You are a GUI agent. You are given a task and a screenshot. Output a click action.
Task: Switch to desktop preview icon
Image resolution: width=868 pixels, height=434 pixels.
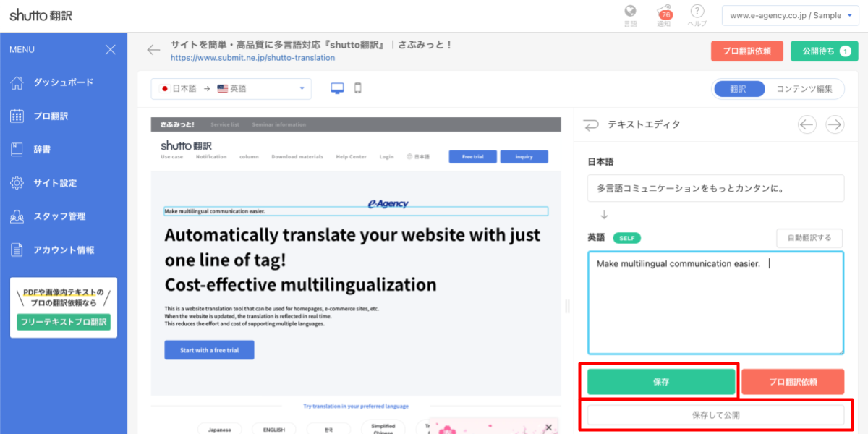(337, 88)
